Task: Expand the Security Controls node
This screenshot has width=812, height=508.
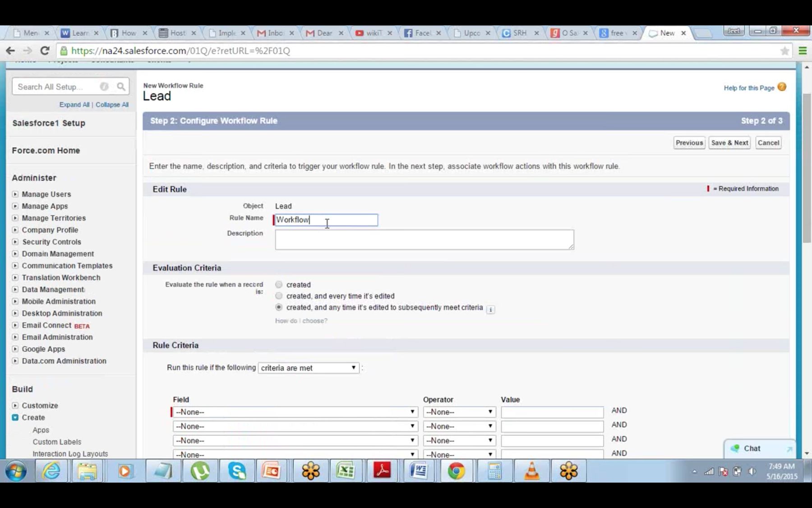Action: point(15,242)
